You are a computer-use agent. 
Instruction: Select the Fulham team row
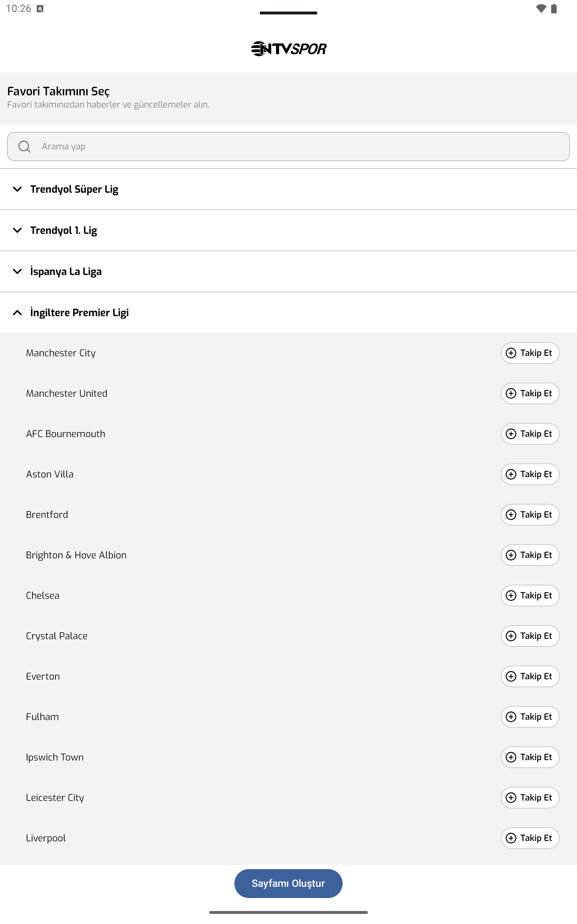click(x=288, y=717)
